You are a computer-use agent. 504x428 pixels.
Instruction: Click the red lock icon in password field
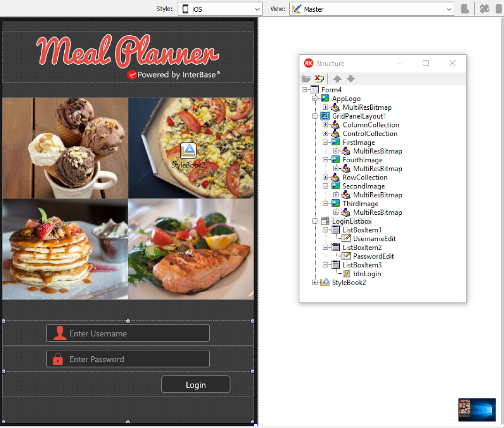tap(58, 359)
